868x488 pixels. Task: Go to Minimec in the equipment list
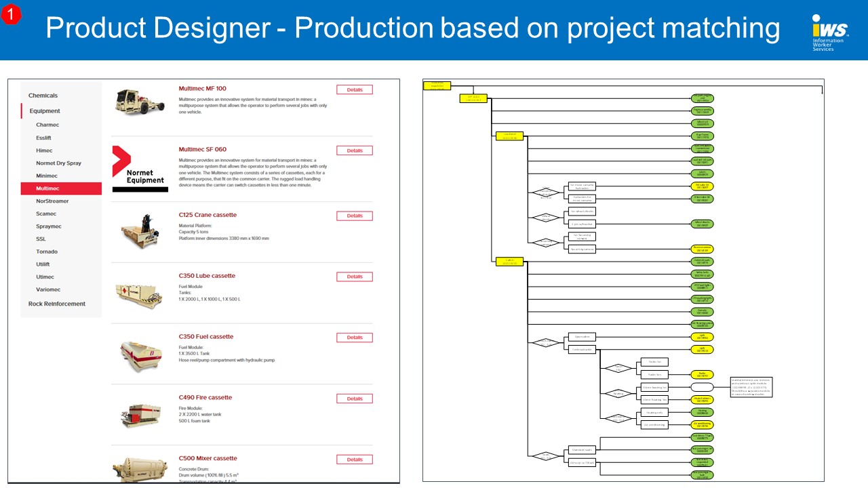[47, 176]
